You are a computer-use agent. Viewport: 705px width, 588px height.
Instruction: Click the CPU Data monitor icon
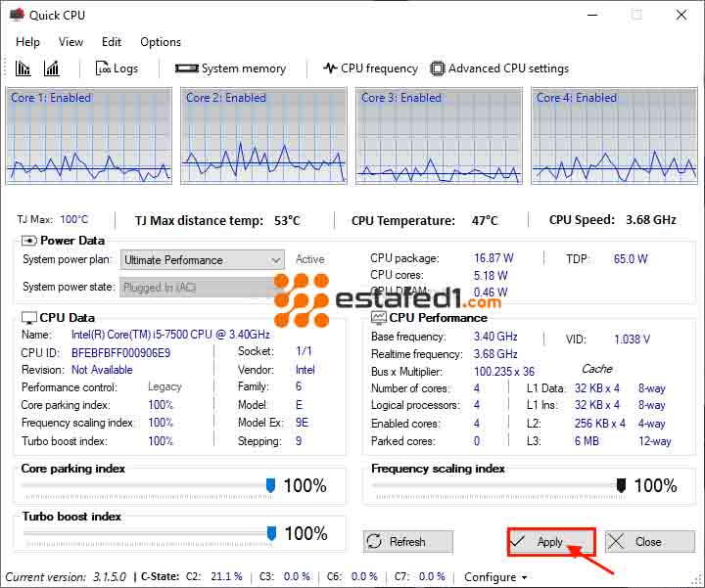point(28,318)
